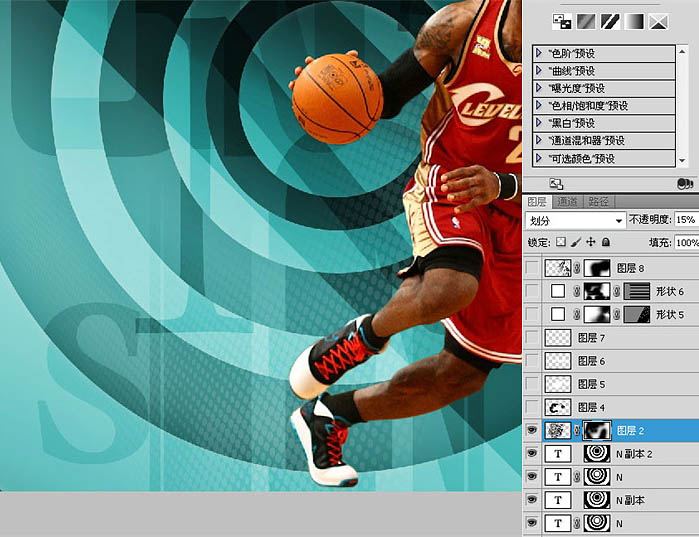Select the vector mask thumbnail of 形状 5
Image resolution: width=699 pixels, height=537 pixels.
(x=637, y=315)
